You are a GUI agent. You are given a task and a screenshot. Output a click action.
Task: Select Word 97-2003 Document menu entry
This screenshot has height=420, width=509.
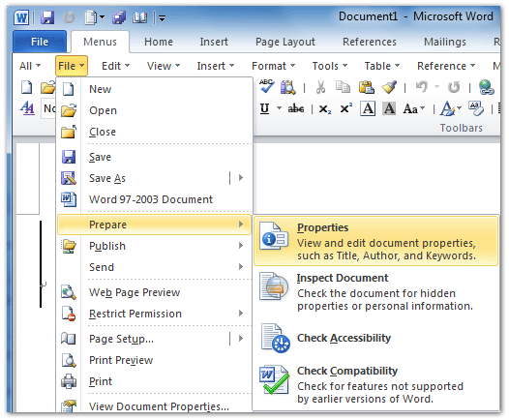[x=155, y=199]
